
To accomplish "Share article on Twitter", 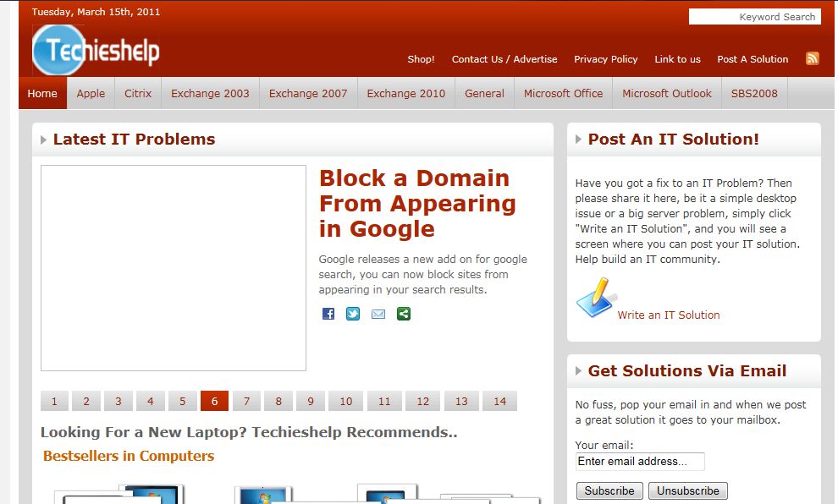I will tap(353, 314).
